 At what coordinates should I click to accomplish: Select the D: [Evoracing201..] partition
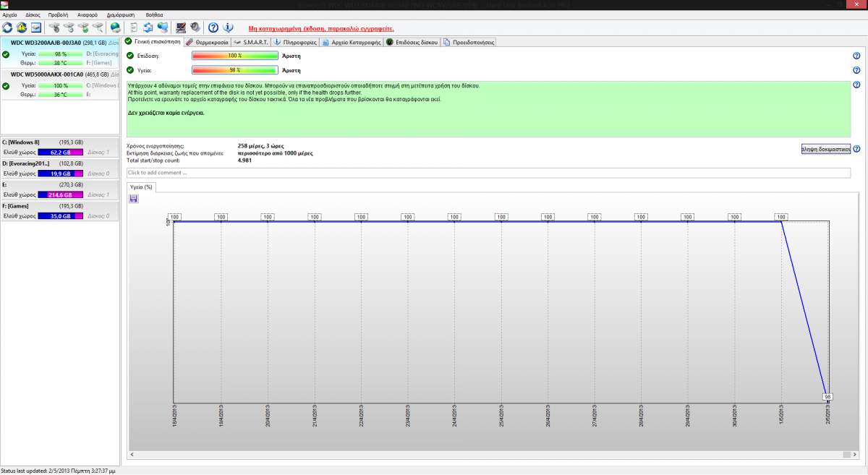tap(59, 168)
